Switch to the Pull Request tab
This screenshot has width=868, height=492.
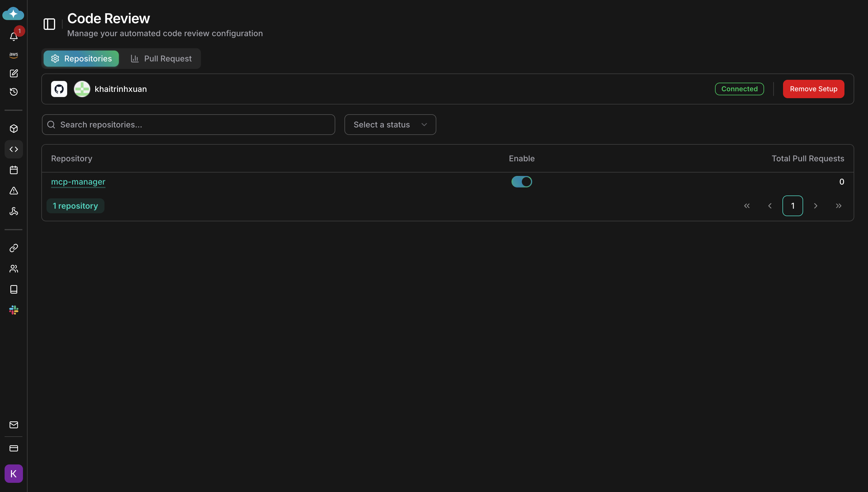coord(161,59)
